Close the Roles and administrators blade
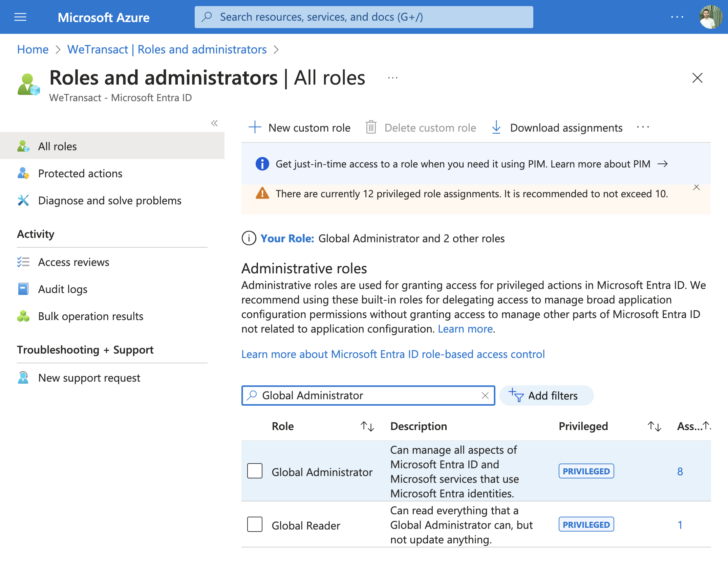728x563 pixels. [697, 78]
